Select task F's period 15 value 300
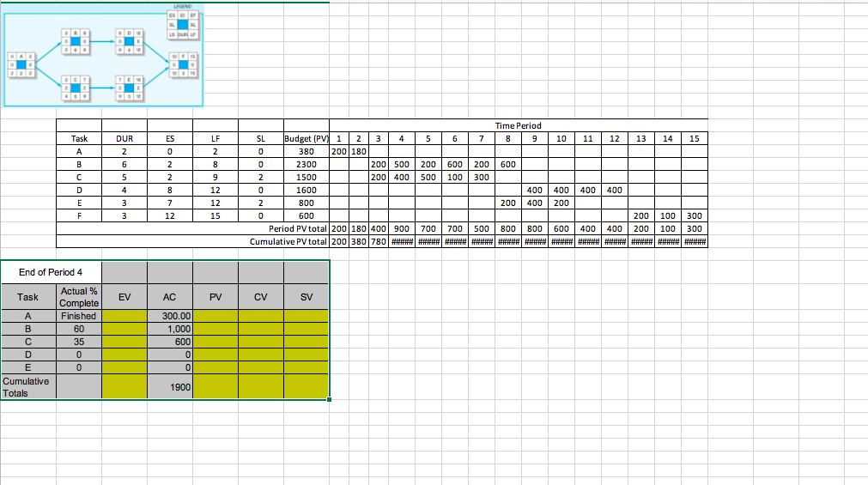Viewport: 868px width, 485px height. click(695, 216)
